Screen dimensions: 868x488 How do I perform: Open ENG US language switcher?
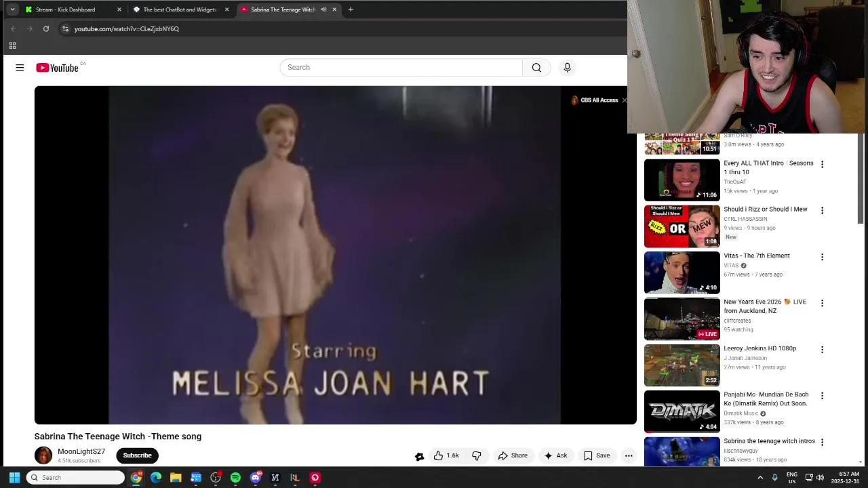[x=792, y=477]
